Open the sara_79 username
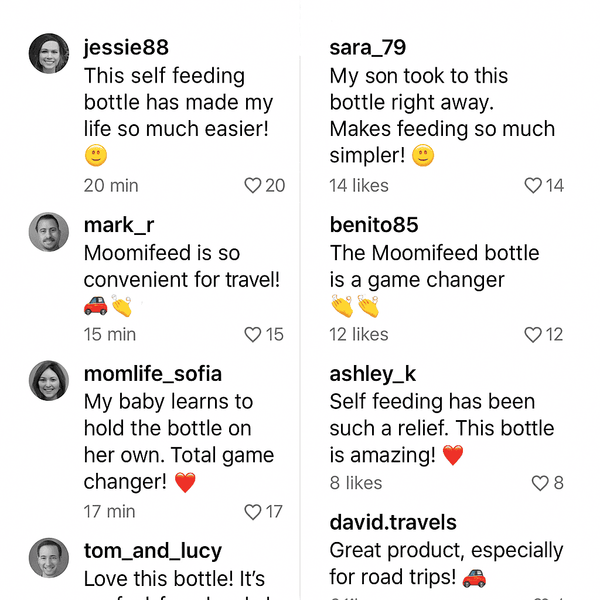 pos(368,48)
